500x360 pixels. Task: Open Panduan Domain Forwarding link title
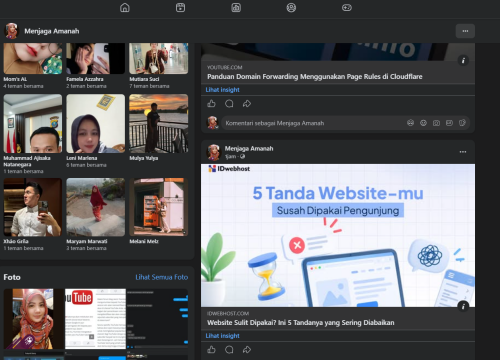(x=315, y=77)
